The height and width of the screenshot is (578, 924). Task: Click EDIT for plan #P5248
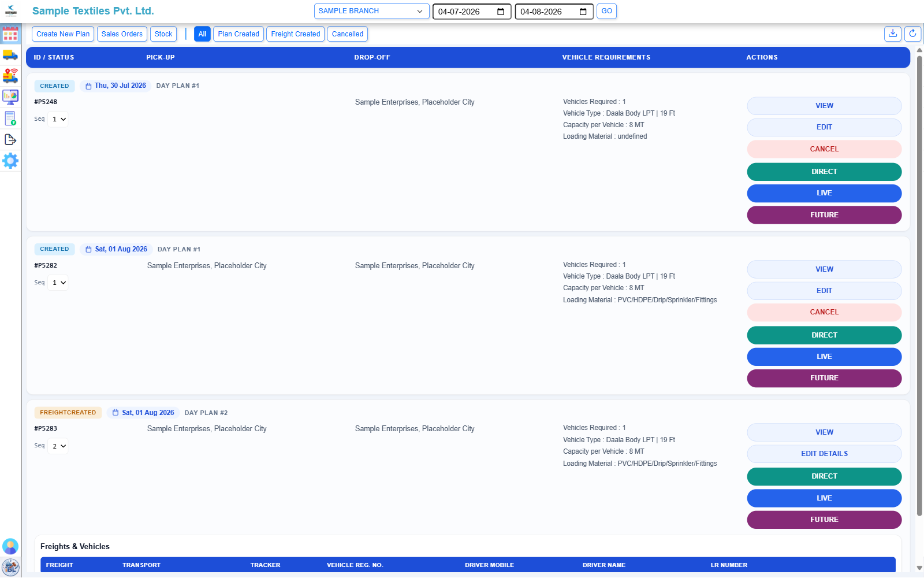point(824,127)
